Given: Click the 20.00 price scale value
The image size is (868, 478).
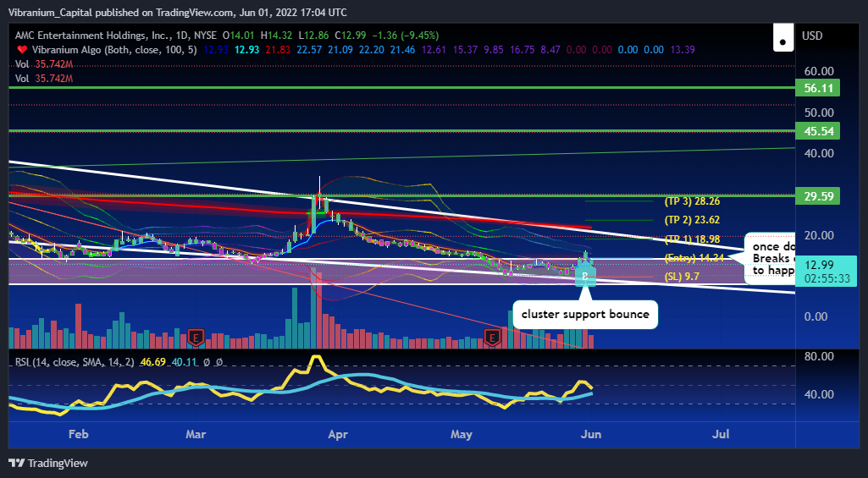Looking at the screenshot, I should pos(819,236).
